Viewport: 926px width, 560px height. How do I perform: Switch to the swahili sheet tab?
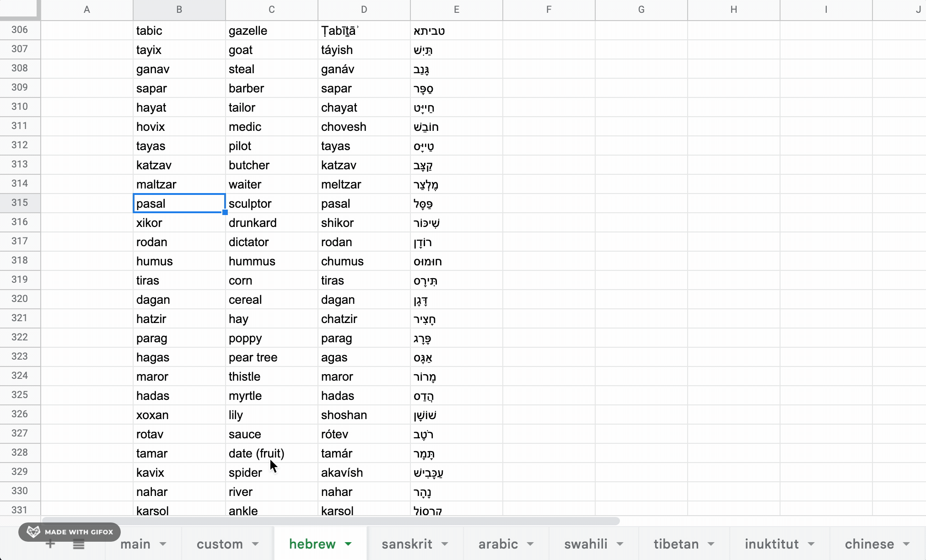[586, 544]
